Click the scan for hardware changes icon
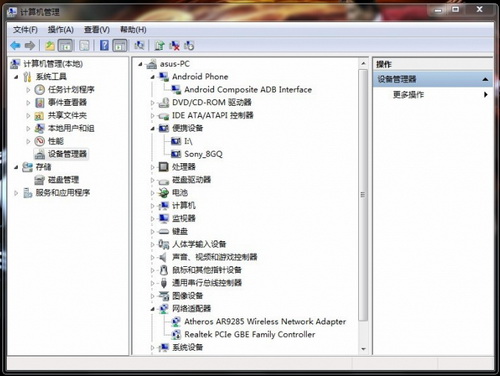The width and height of the screenshot is (500, 376). [x=139, y=45]
